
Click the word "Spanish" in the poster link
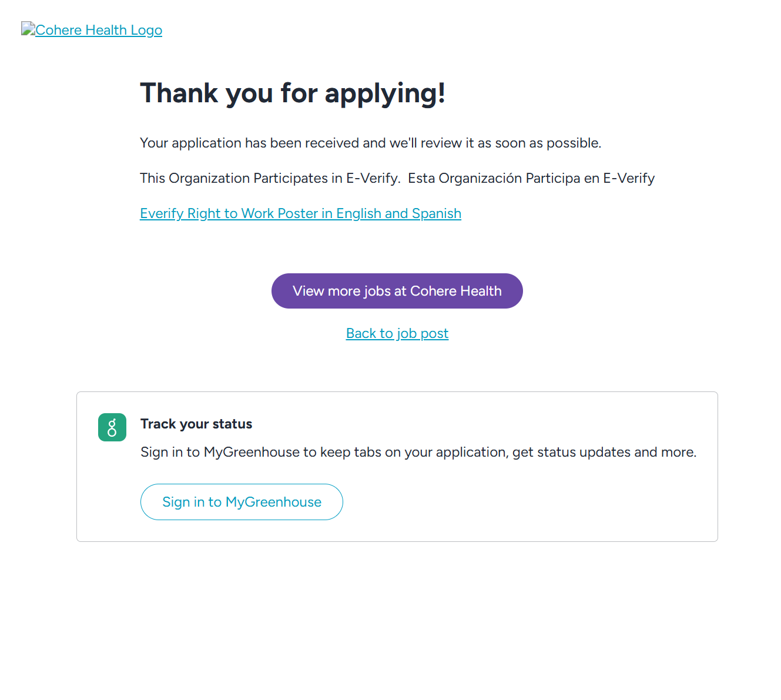(x=437, y=213)
